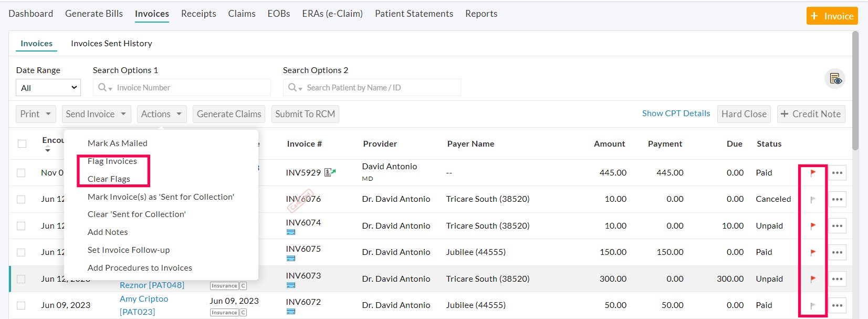Click the icon next to INV5929
This screenshot has height=319, width=868.
(330, 172)
